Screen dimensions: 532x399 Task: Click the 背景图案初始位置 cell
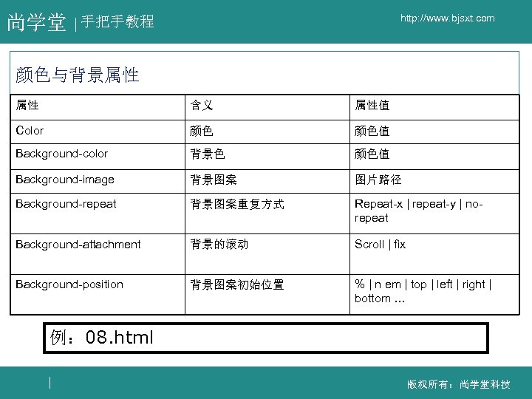(x=267, y=295)
